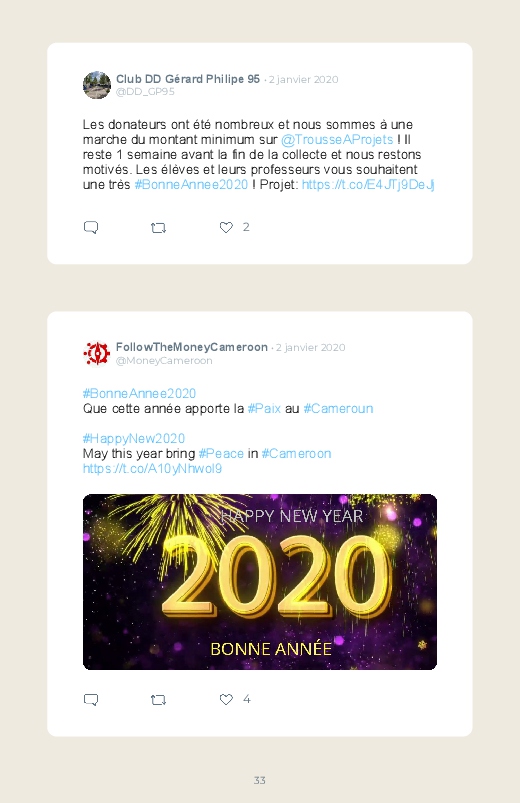Retweet the Club DD Gérard Philipe tweet
The image size is (520, 803).
pos(158,228)
